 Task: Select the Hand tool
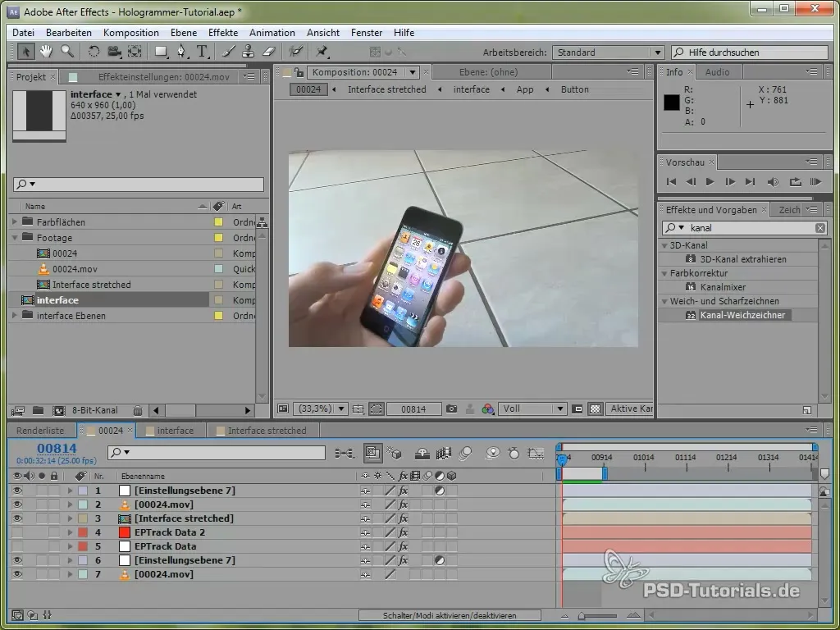(x=46, y=52)
